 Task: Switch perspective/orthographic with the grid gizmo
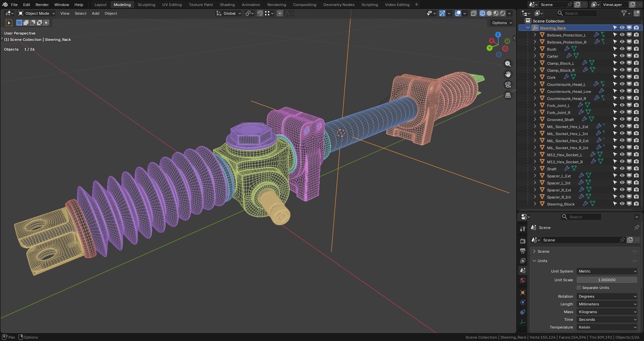click(x=508, y=95)
